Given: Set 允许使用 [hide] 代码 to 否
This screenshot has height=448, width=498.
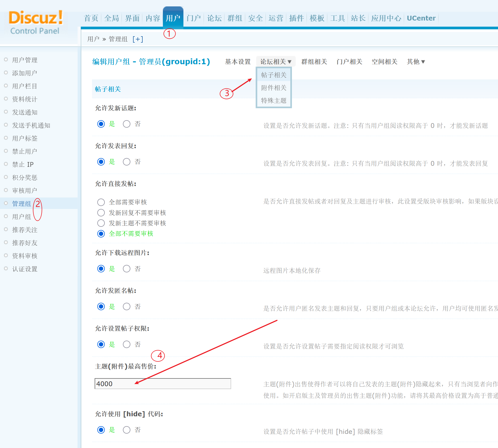Looking at the screenshot, I should tap(127, 430).
